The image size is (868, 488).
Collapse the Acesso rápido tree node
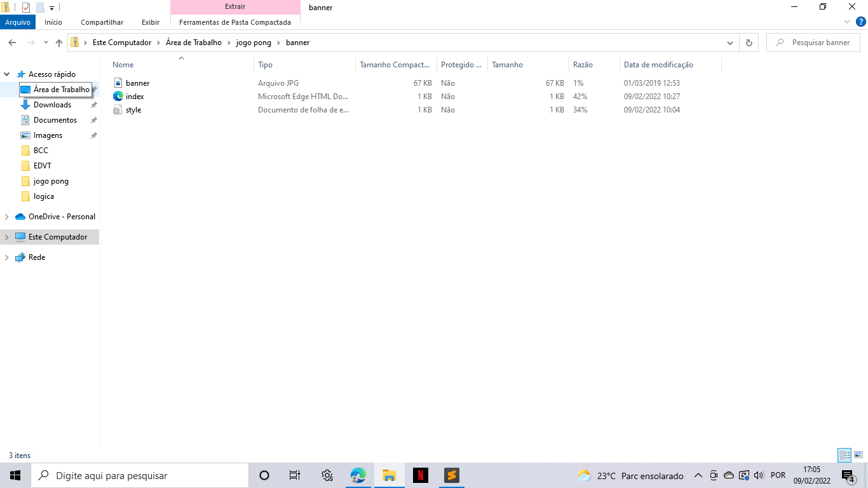point(7,74)
